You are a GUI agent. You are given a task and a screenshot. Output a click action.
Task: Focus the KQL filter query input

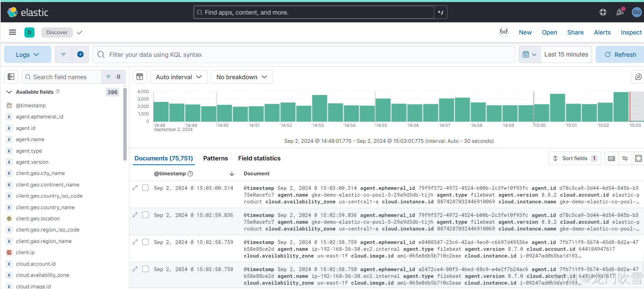[x=304, y=54]
